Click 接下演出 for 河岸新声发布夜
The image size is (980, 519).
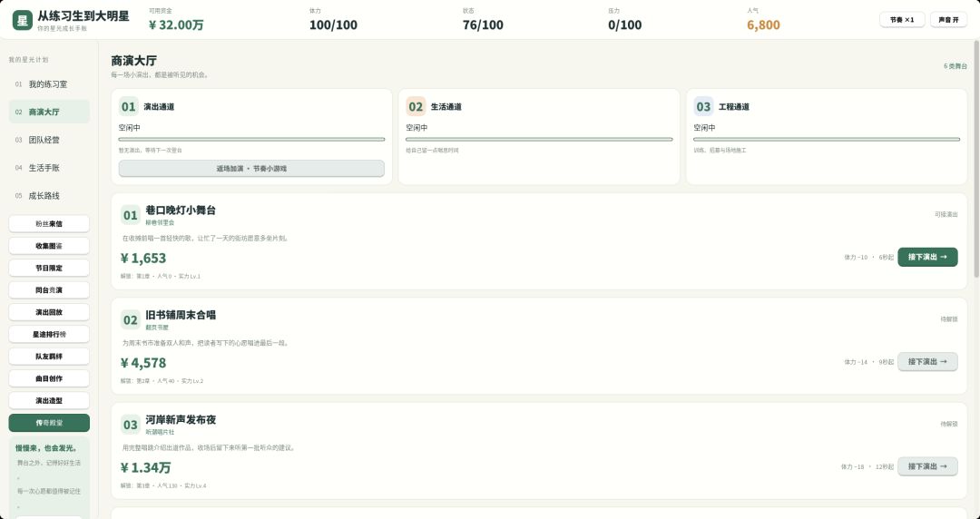(927, 466)
